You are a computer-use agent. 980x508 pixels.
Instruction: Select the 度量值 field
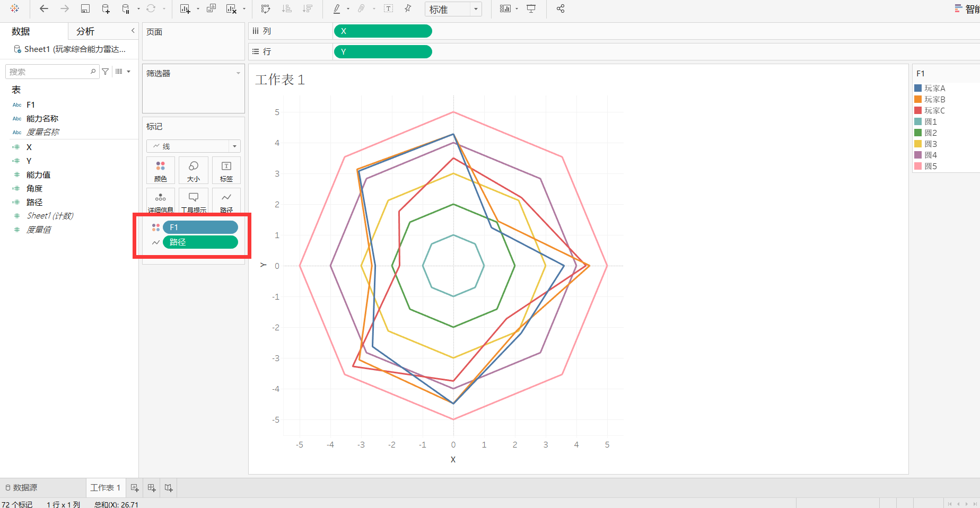pyautogui.click(x=39, y=230)
